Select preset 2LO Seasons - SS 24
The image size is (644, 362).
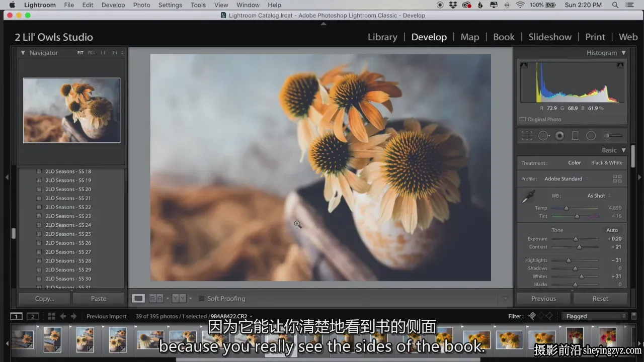click(68, 225)
